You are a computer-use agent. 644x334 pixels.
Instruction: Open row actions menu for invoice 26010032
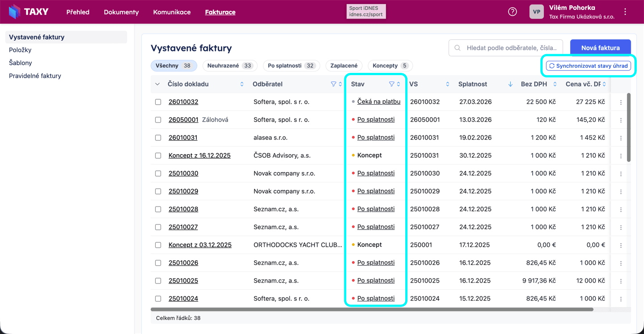point(621,102)
